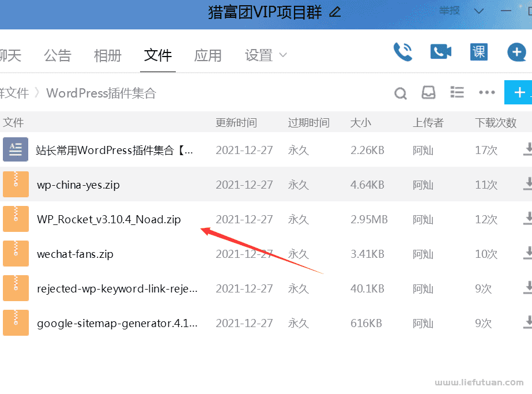Click download count 10次
This screenshot has height=394, width=532.
click(x=486, y=254)
